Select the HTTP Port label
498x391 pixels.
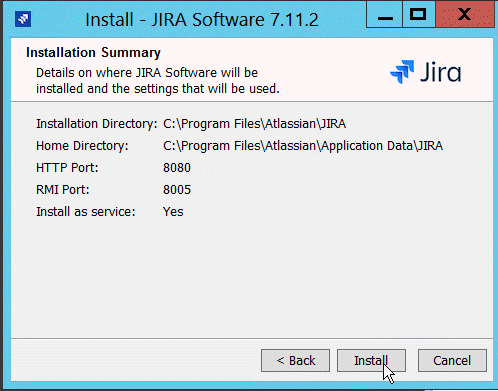(67, 168)
